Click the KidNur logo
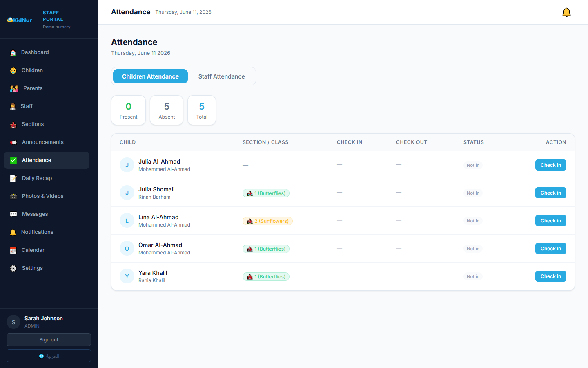This screenshot has width=588, height=368. point(19,20)
